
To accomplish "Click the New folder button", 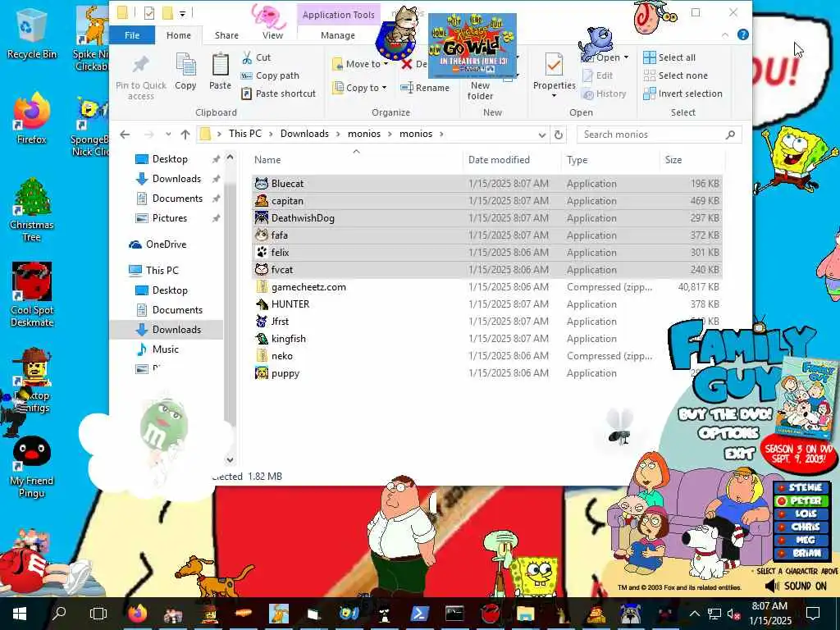I will [480, 91].
